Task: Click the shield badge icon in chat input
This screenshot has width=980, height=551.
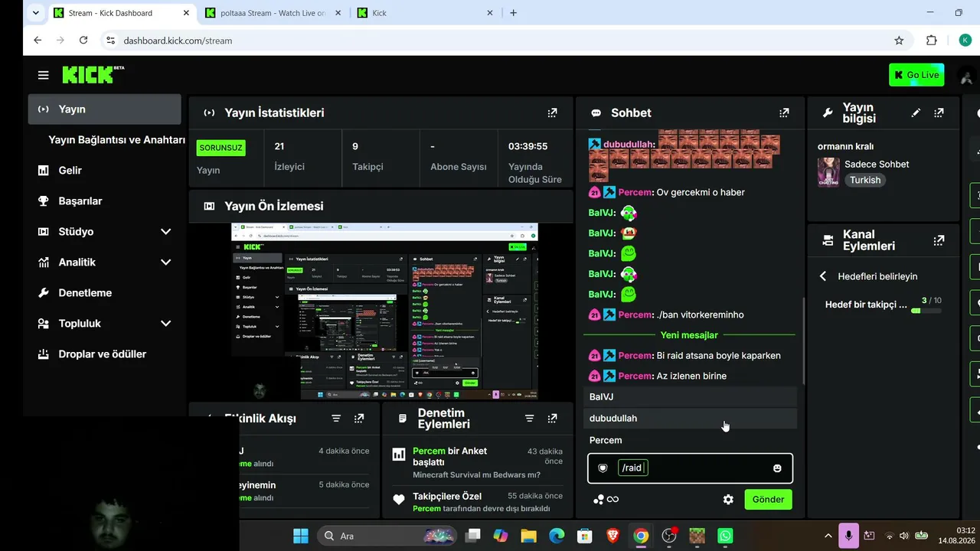Action: (603, 468)
